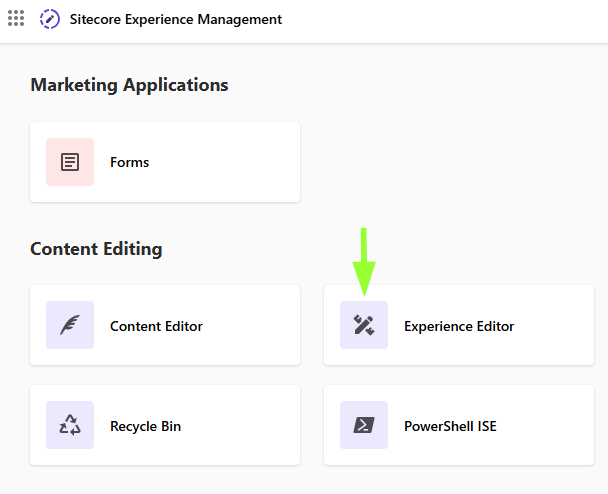The width and height of the screenshot is (608, 494).
Task: Click the Sitecore Experience Management title
Action: pyautogui.click(x=176, y=19)
